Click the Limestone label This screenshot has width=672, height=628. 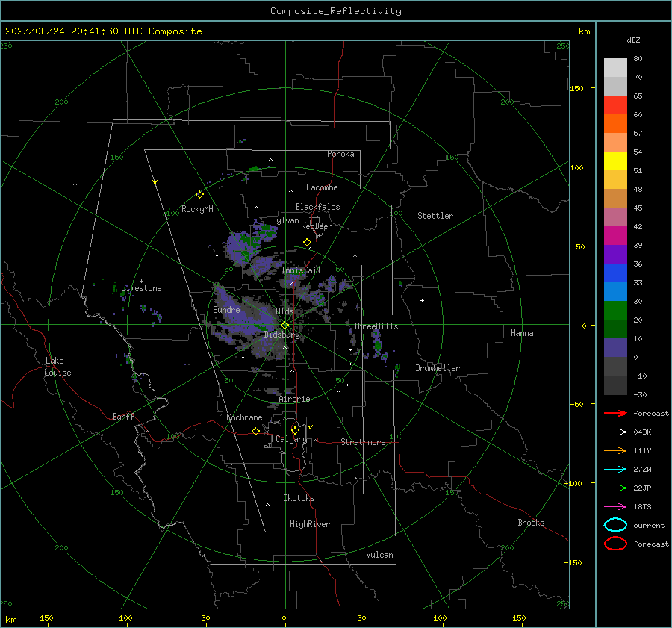pos(141,288)
